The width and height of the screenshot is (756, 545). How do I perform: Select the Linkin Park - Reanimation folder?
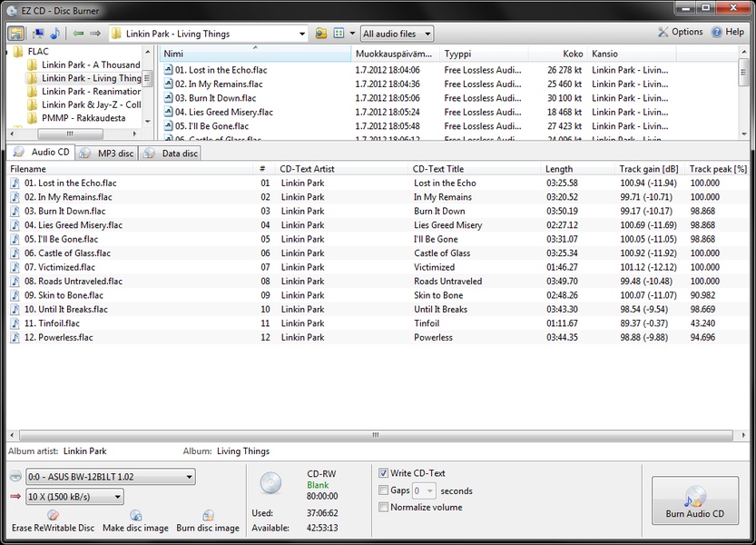tap(90, 92)
